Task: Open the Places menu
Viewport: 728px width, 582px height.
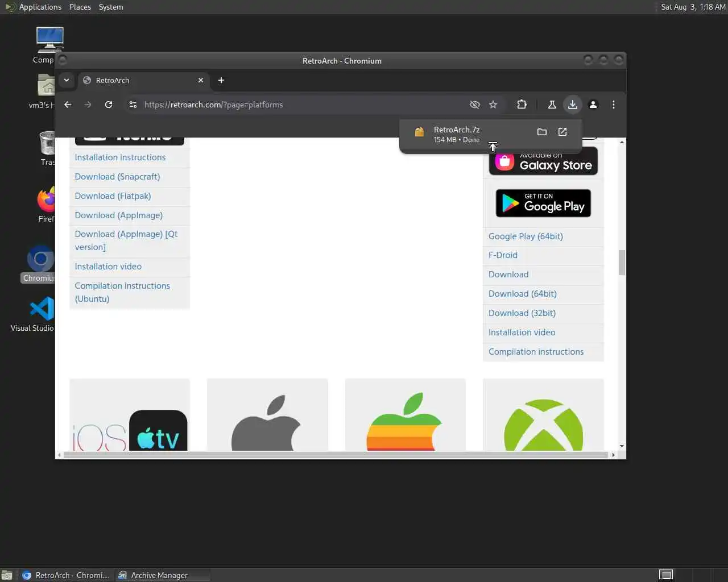Action: (x=80, y=7)
